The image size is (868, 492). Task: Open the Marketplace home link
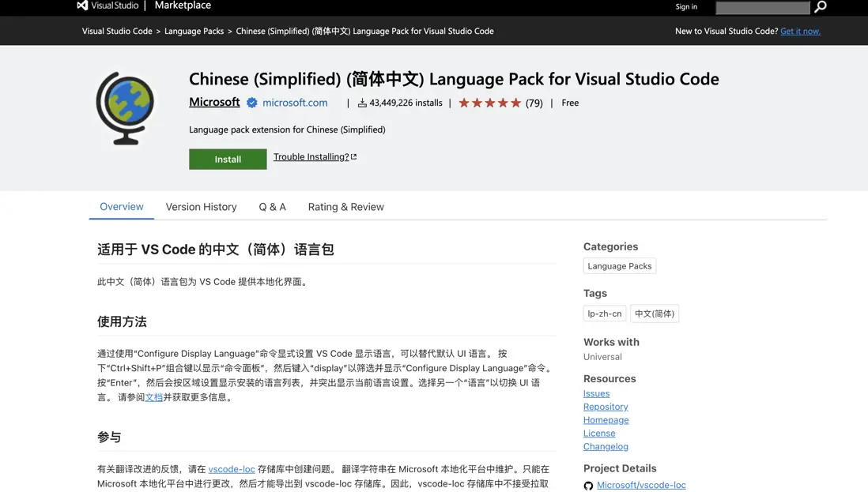(183, 6)
